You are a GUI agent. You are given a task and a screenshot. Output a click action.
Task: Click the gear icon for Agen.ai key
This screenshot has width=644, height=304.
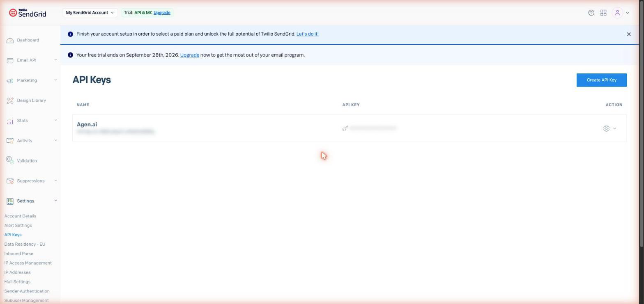pos(606,128)
